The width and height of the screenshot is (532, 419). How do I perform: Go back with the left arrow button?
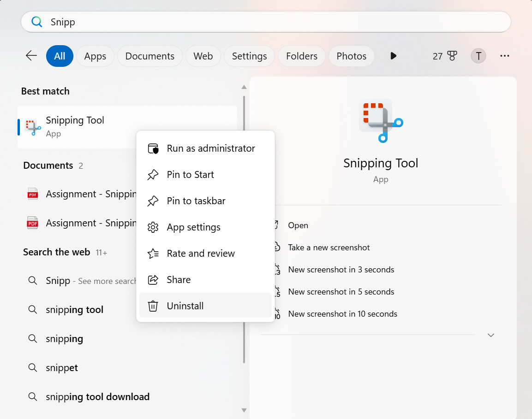[31, 56]
